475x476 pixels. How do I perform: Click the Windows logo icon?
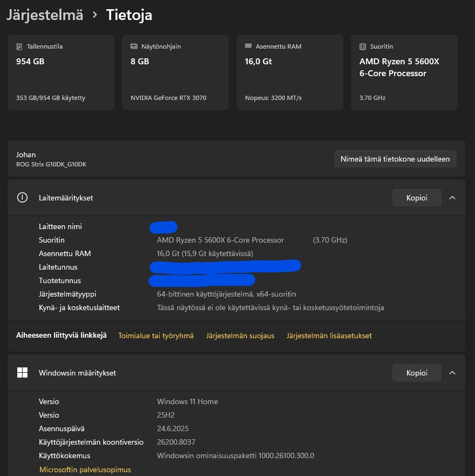click(x=22, y=373)
